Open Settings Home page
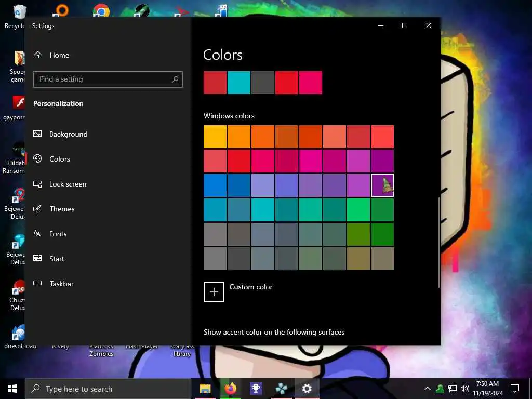532x399 pixels. 51,55
